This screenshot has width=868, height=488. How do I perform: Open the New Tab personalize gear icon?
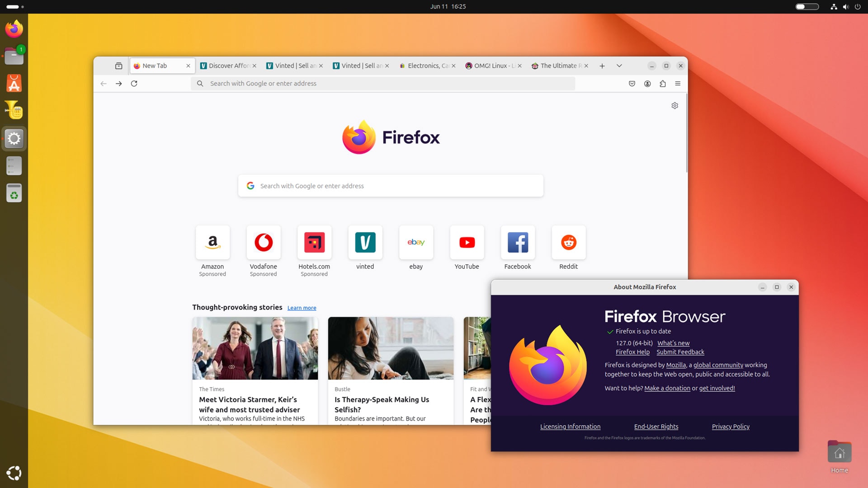(x=675, y=106)
